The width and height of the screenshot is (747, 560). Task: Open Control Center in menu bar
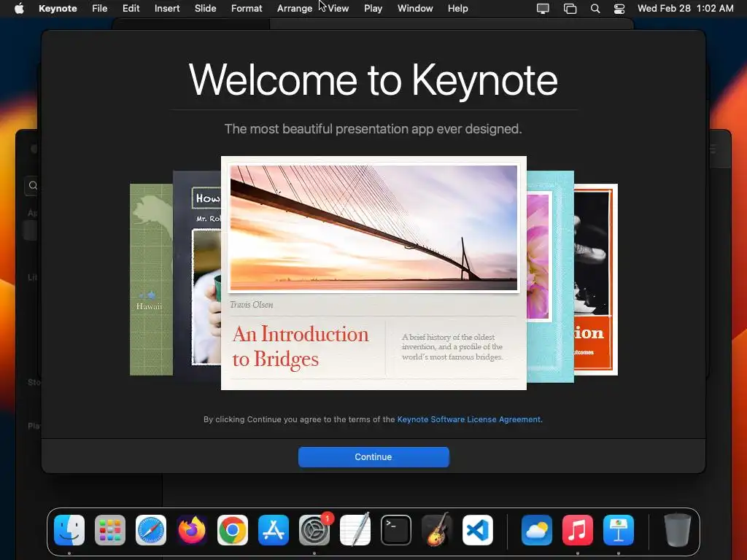(619, 9)
